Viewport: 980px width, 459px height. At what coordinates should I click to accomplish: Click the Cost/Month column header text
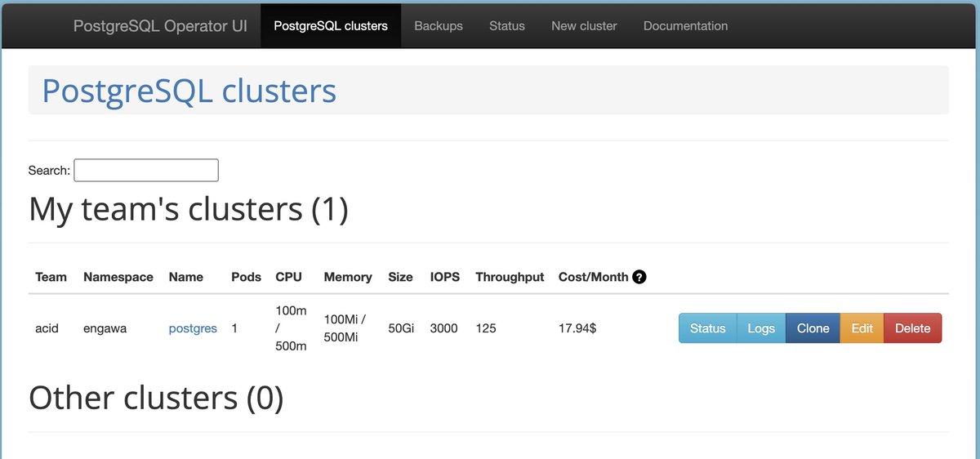594,277
